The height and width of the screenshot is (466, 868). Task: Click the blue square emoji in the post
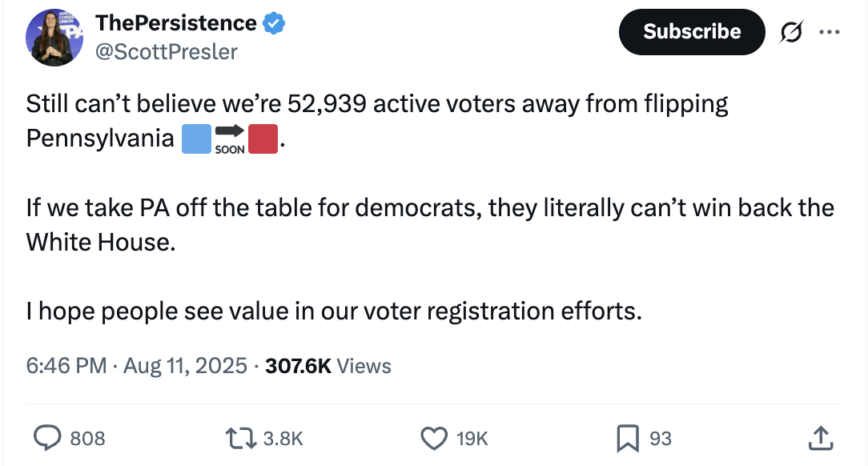[x=196, y=139]
